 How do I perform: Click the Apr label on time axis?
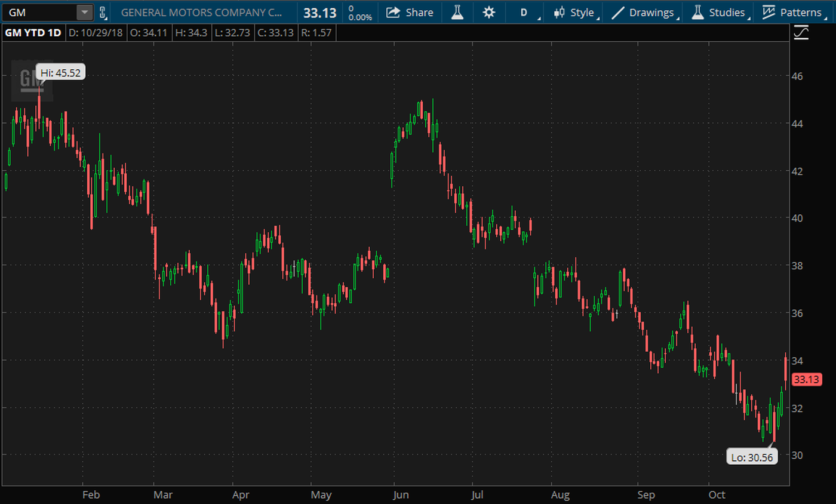click(241, 494)
